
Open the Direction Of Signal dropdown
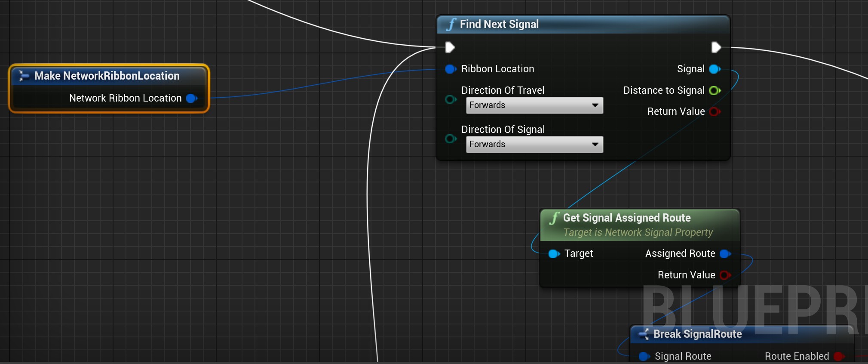pos(534,145)
